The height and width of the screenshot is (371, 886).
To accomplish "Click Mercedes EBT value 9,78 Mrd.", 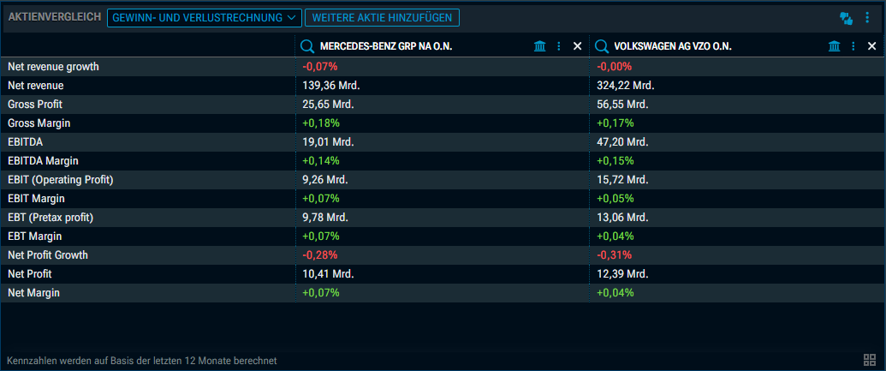I will (x=325, y=217).
